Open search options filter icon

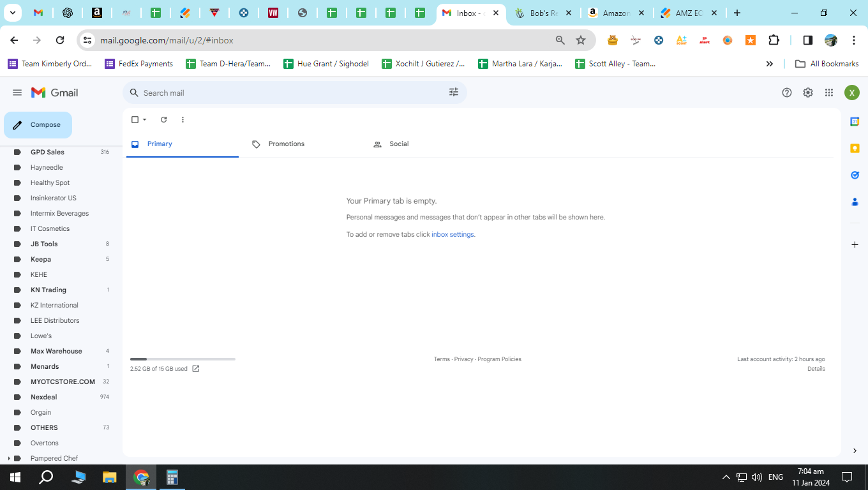(454, 93)
